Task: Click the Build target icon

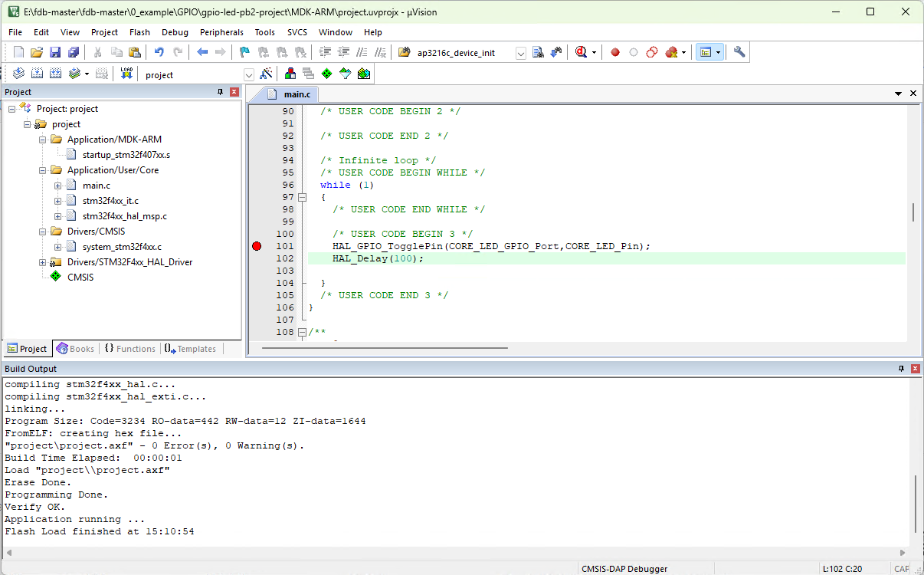Action: (x=36, y=74)
